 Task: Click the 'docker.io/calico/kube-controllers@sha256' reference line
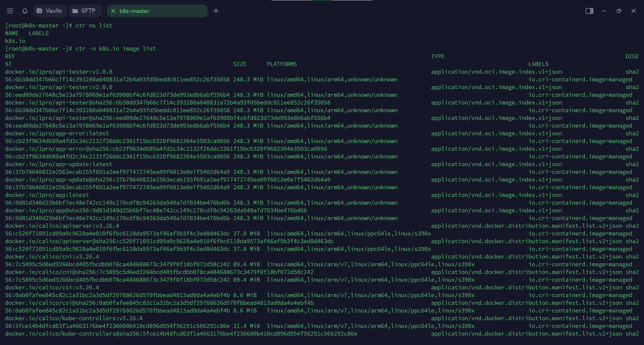181,334
